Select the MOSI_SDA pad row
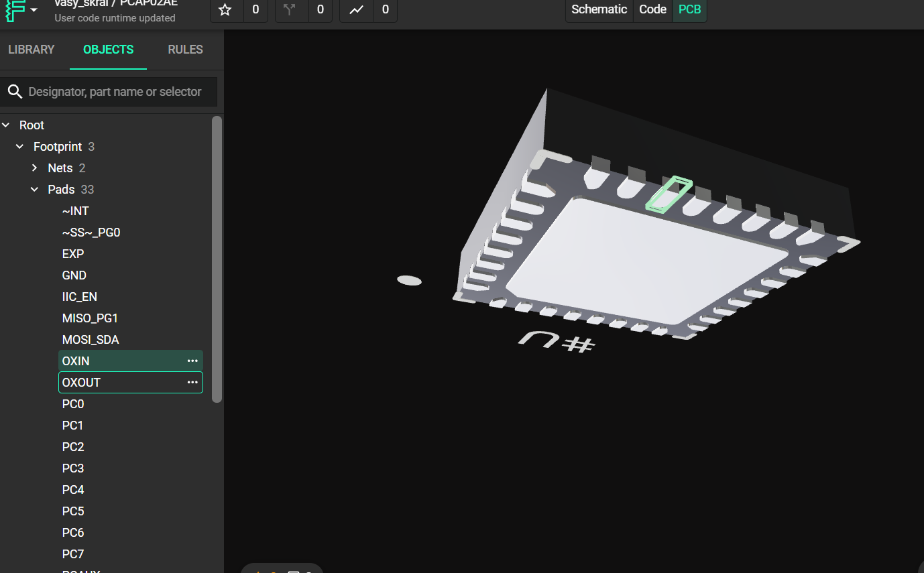Viewport: 924px width, 573px height. tap(131, 340)
